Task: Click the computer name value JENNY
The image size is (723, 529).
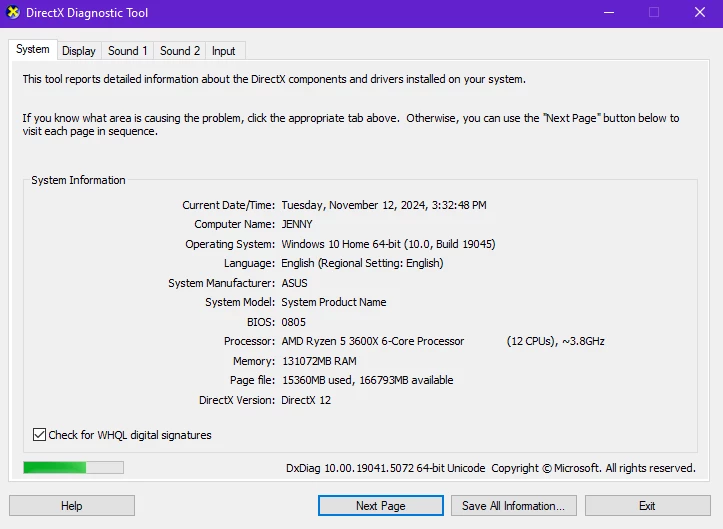Action: coord(297,224)
